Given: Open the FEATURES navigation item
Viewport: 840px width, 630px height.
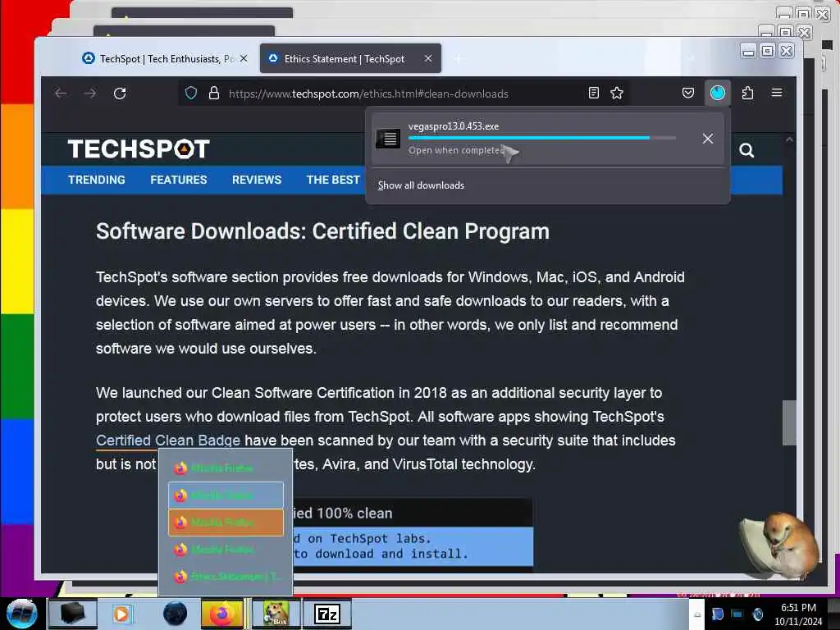Looking at the screenshot, I should point(178,180).
